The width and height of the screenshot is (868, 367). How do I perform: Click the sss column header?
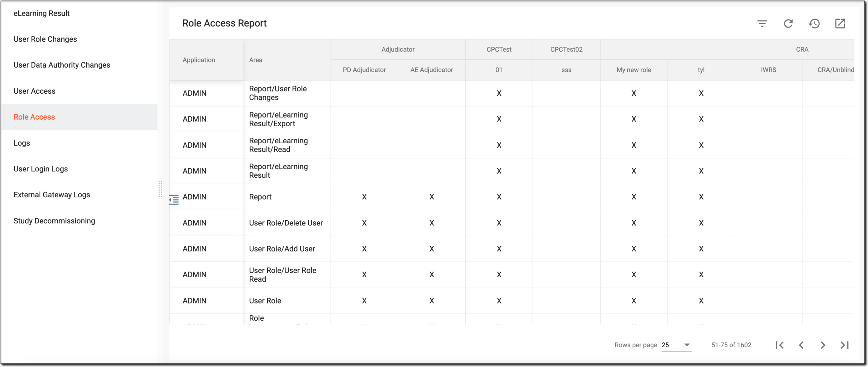pyautogui.click(x=566, y=70)
